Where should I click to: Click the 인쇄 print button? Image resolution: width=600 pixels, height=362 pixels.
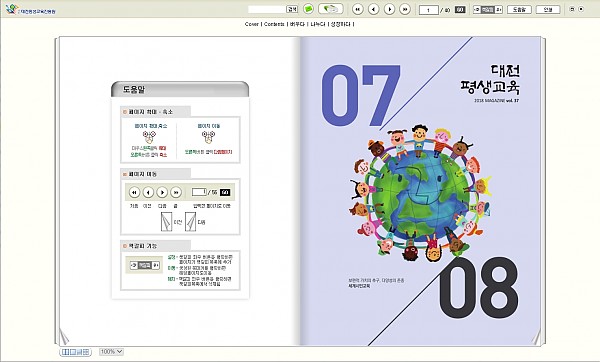[548, 10]
